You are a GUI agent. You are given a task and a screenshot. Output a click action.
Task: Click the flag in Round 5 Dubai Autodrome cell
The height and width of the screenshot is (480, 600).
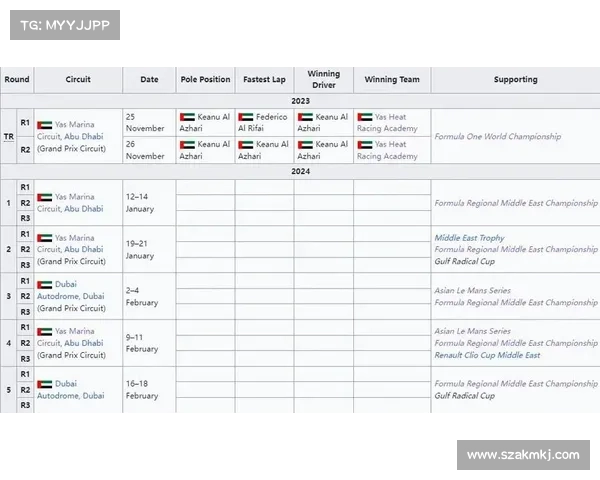[44, 384]
